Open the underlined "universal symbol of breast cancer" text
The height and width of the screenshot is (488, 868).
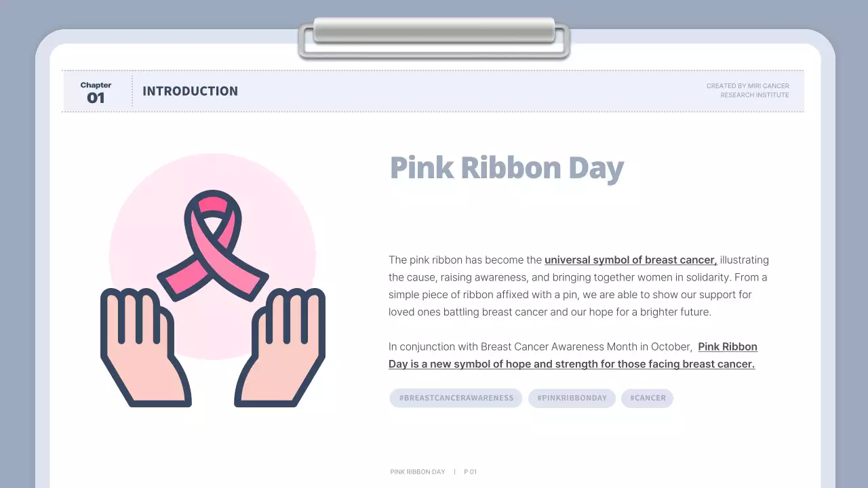pyautogui.click(x=630, y=260)
